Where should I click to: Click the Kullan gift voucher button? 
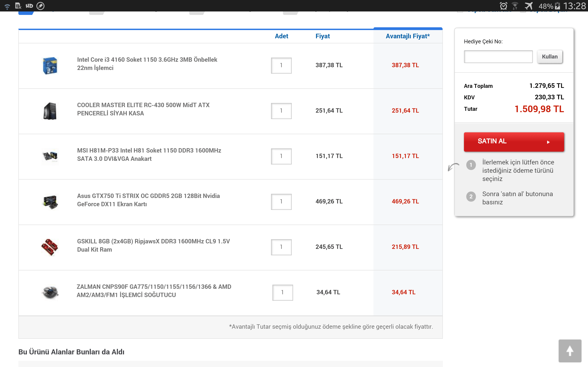pos(550,57)
